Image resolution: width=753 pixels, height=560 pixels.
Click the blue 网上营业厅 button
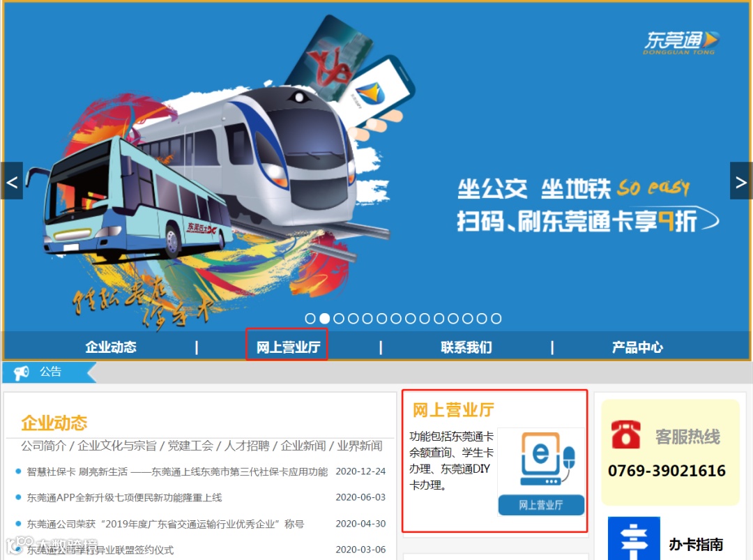coord(541,505)
